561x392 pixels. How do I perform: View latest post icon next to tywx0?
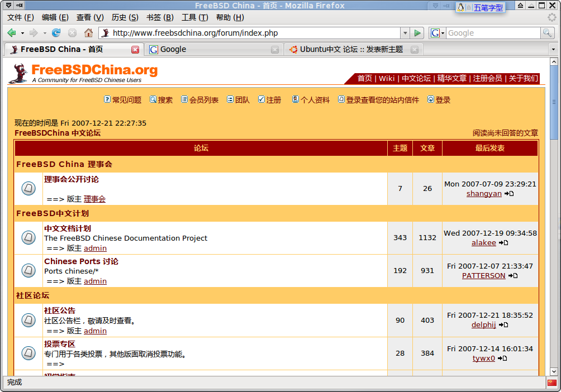(x=502, y=358)
